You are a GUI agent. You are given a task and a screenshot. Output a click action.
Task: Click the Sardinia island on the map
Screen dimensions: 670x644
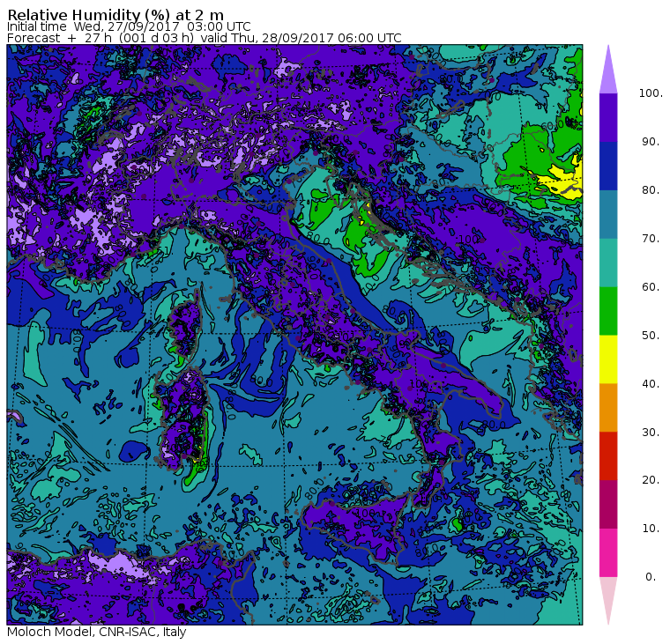coord(182,419)
